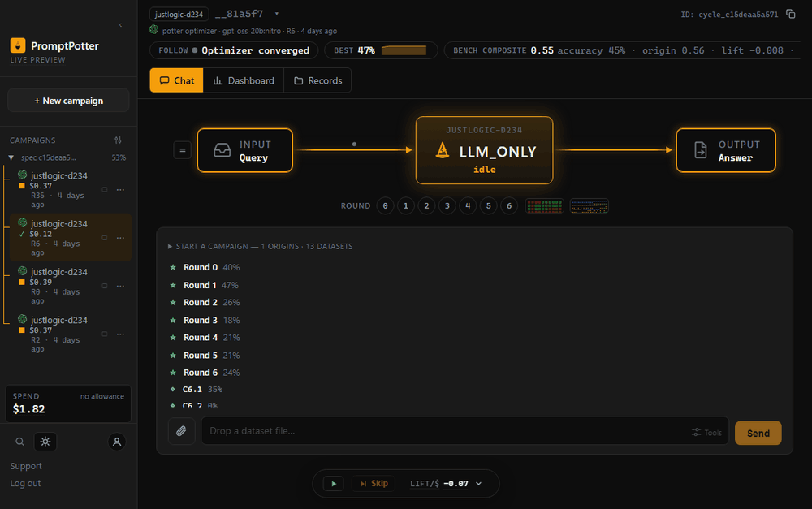
Task: Select round 3 in the round selector
Action: click(x=447, y=205)
